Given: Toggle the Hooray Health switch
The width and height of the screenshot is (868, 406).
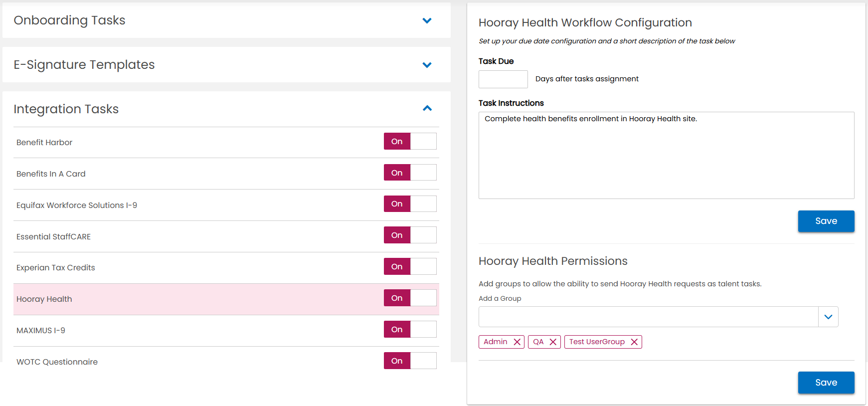Looking at the screenshot, I should coord(410,298).
